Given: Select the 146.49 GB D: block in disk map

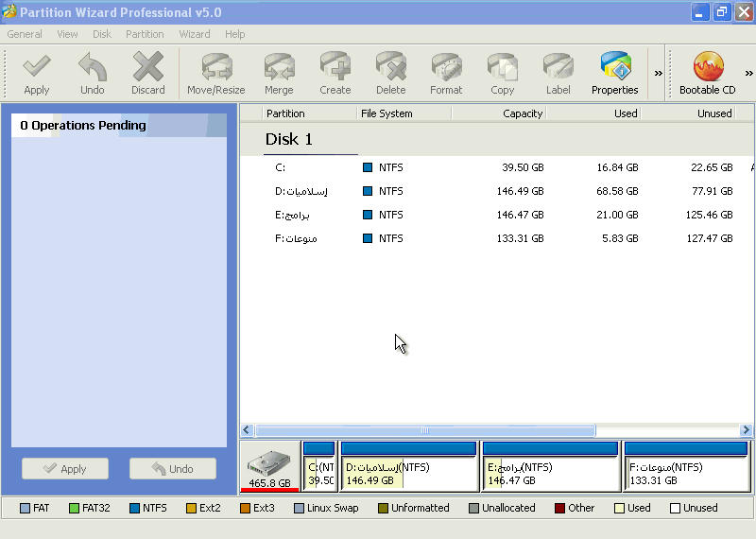Looking at the screenshot, I should (x=409, y=466).
